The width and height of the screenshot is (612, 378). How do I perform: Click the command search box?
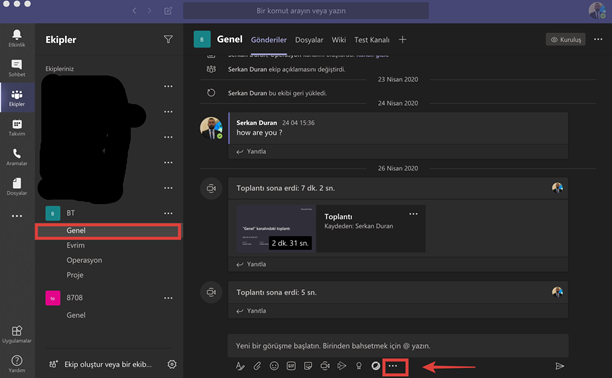point(306,11)
